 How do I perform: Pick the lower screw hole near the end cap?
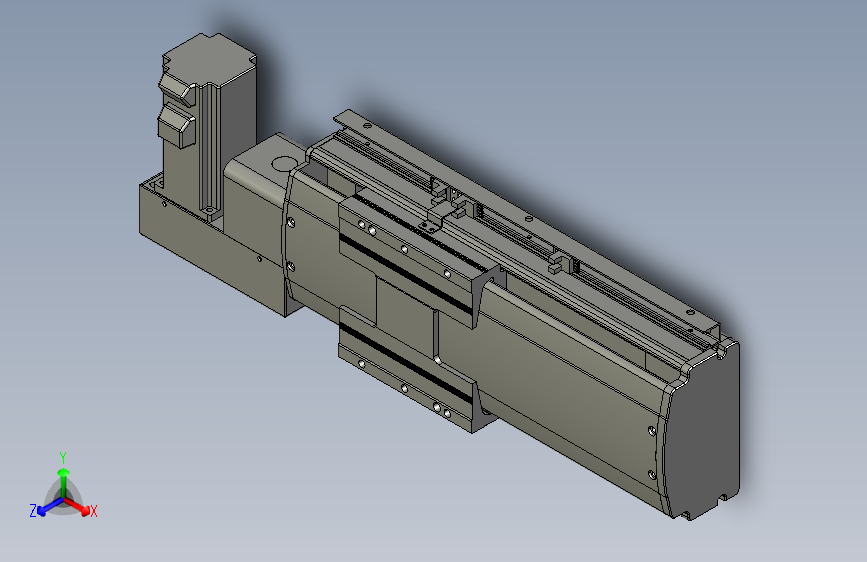(652, 475)
